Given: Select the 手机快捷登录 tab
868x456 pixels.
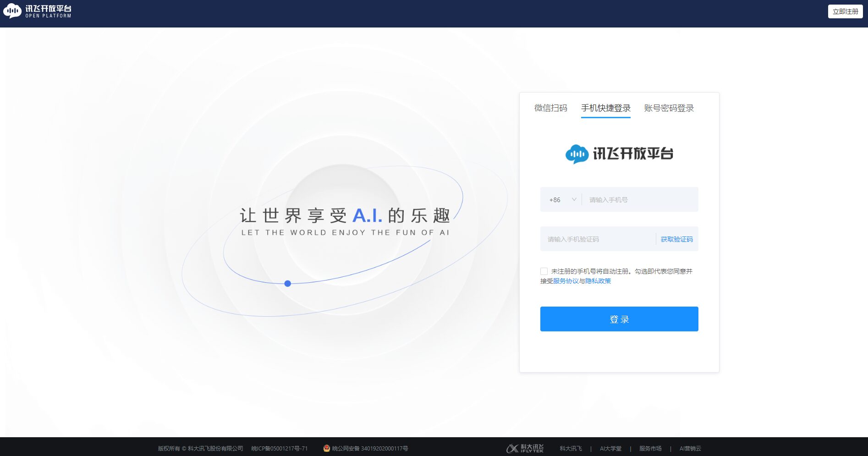Looking at the screenshot, I should (x=605, y=108).
